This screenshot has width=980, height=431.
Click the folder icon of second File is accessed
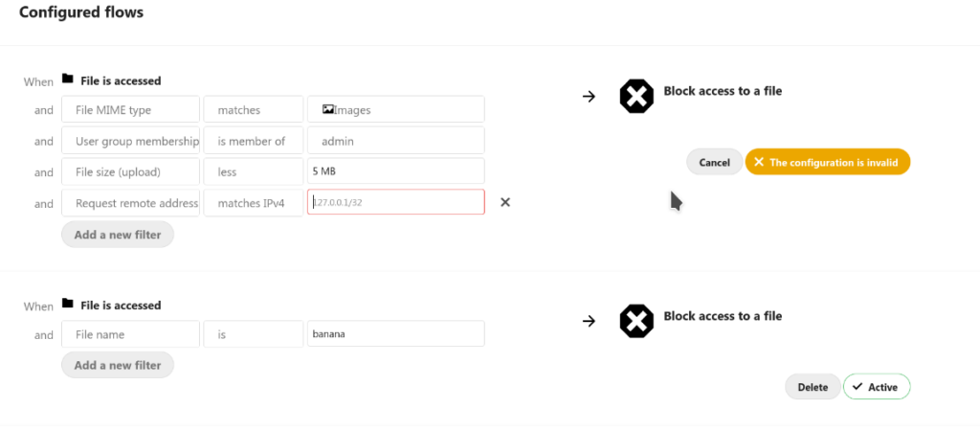coord(68,304)
